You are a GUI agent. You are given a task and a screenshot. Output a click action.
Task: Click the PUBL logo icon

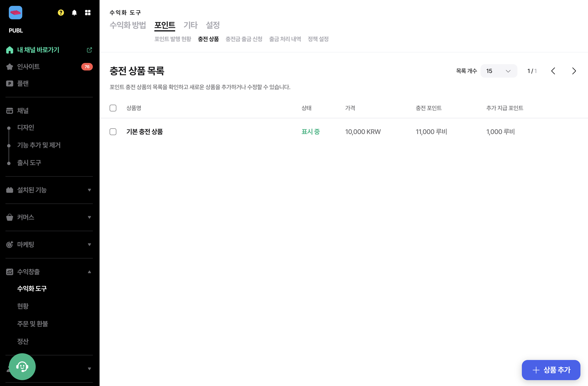point(15,13)
